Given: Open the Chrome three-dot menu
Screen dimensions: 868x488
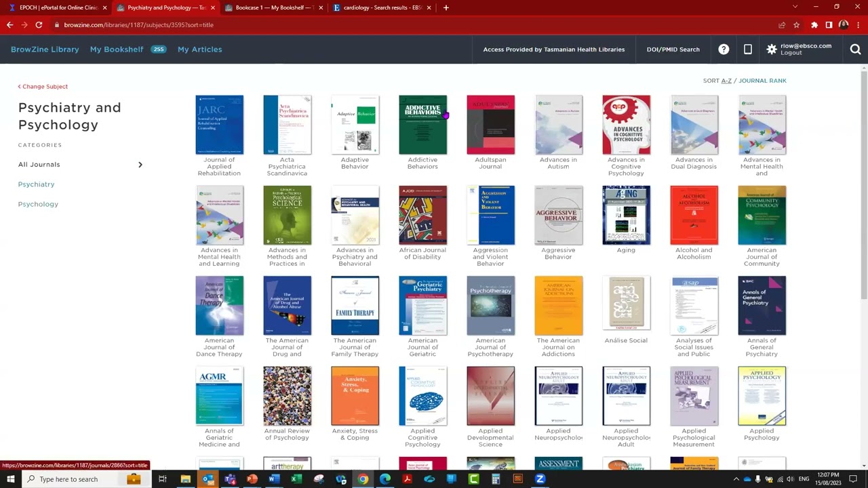Looking at the screenshot, I should (857, 25).
